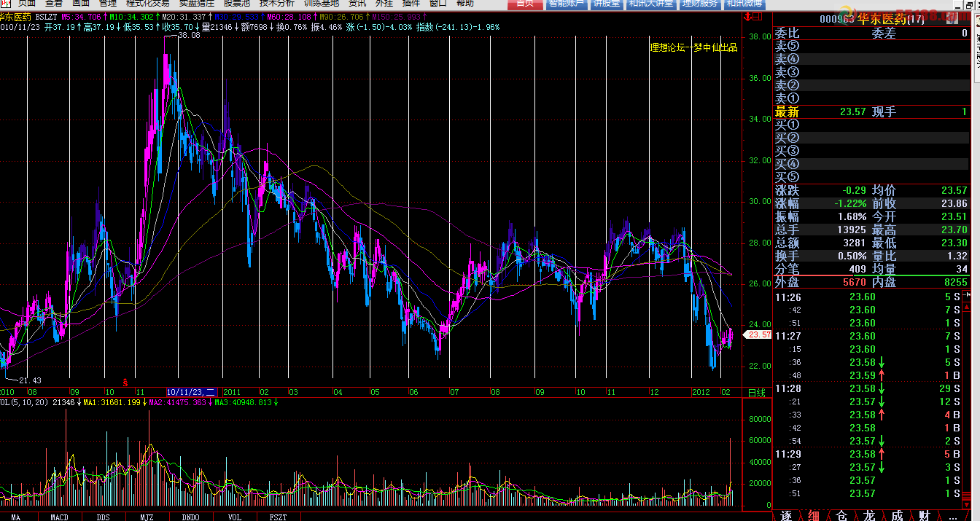Select the 龙 tab in quote panel
The width and height of the screenshot is (980, 521).
(x=869, y=515)
